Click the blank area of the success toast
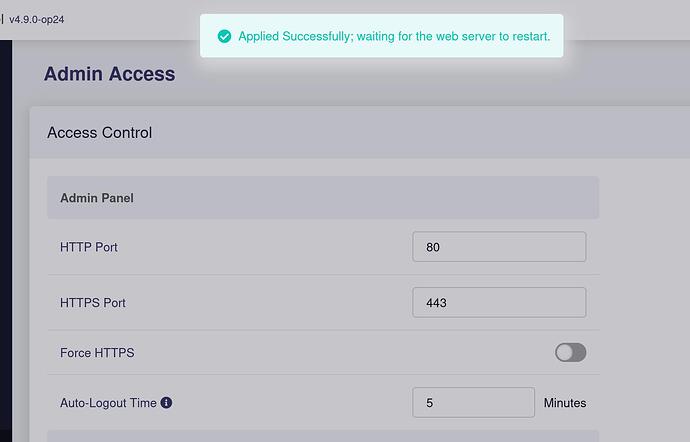 pyautogui.click(x=382, y=50)
